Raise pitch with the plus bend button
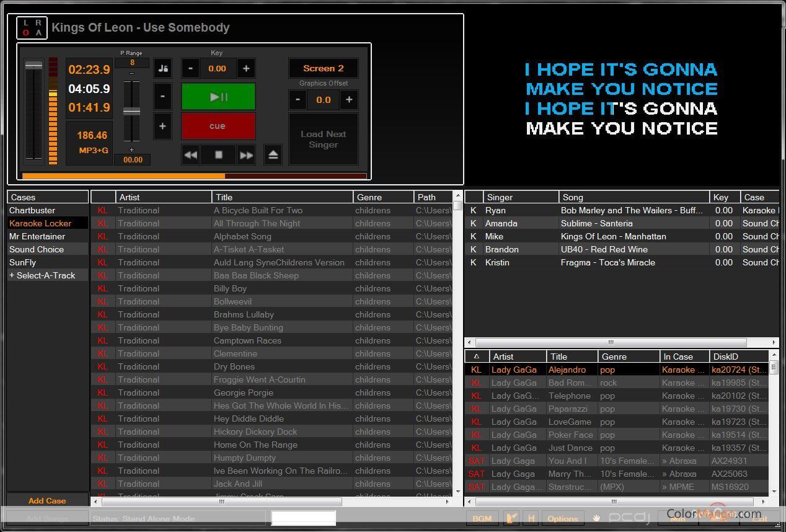Screen dimensions: 786x532 click(162, 126)
